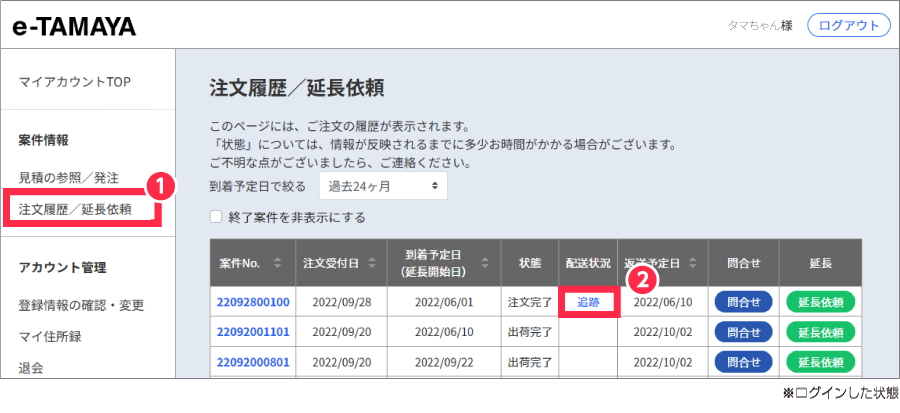Click 出荷完了 status for order 22092001101
Screen dimensions: 900x413
530,332
